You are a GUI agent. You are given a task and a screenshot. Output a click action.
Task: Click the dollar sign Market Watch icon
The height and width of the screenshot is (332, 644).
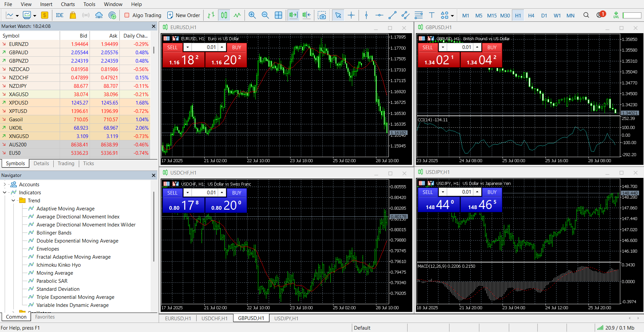point(45,15)
